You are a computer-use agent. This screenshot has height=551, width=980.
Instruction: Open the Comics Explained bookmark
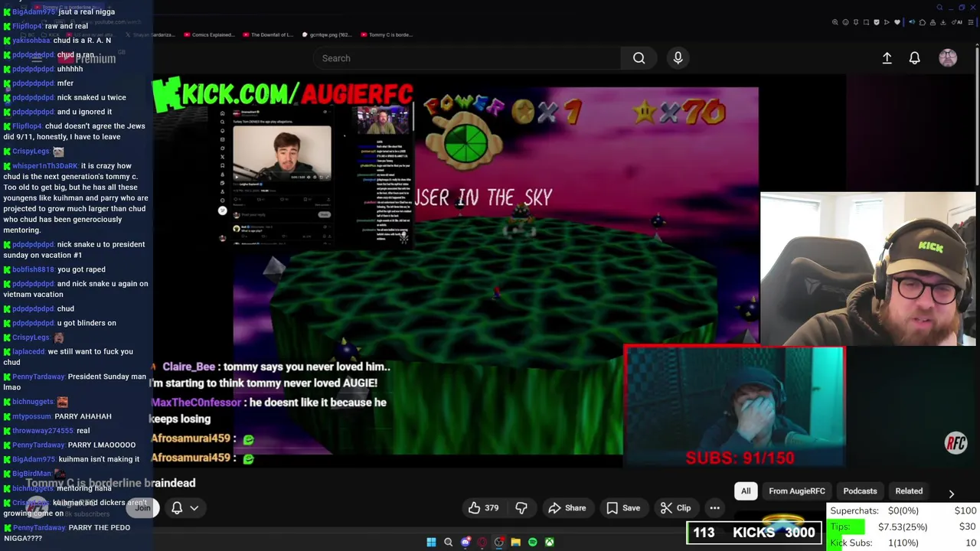coord(210,35)
